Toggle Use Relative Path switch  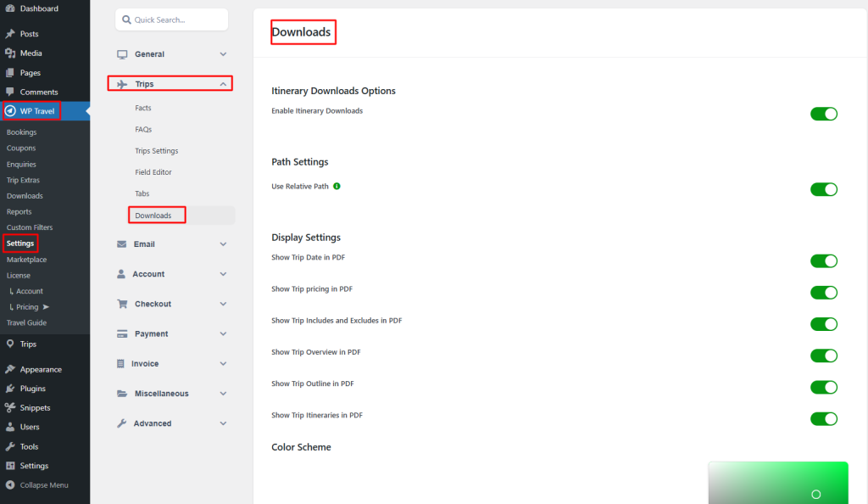click(824, 189)
